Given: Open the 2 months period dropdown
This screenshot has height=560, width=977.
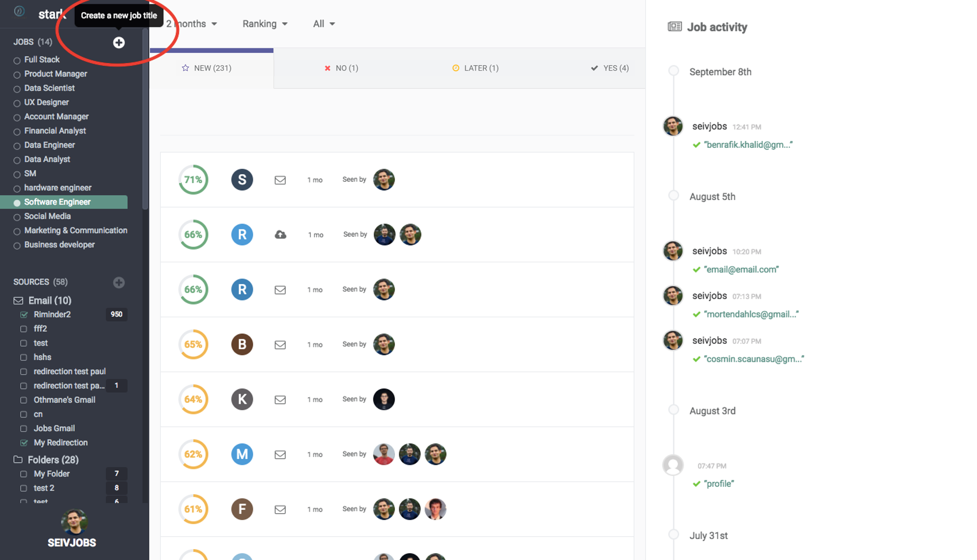Looking at the screenshot, I should [192, 24].
